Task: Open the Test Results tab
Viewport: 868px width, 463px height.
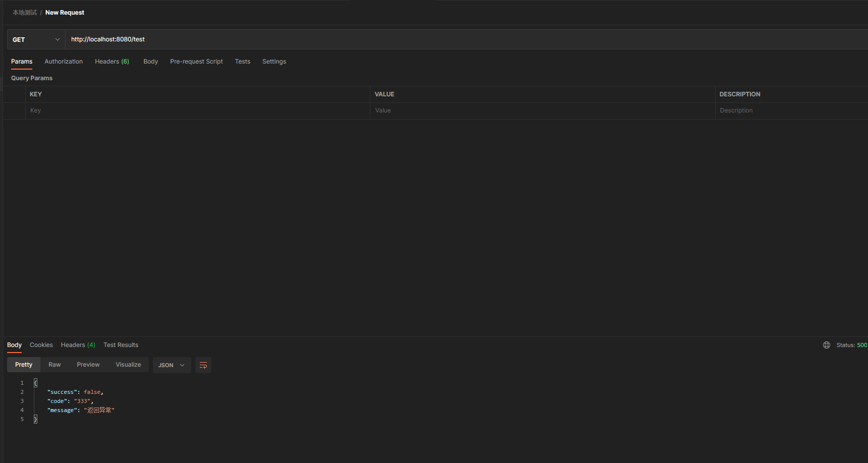Action: tap(121, 345)
